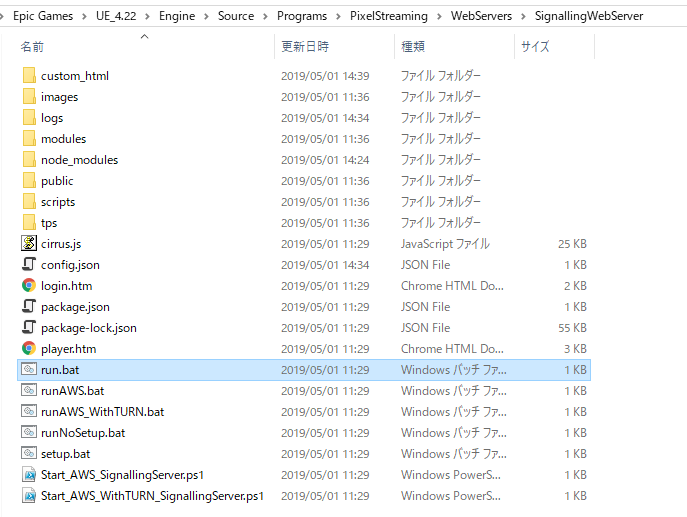Image resolution: width=687 pixels, height=517 pixels.
Task: Select the file name login.htm
Action: click(x=67, y=286)
